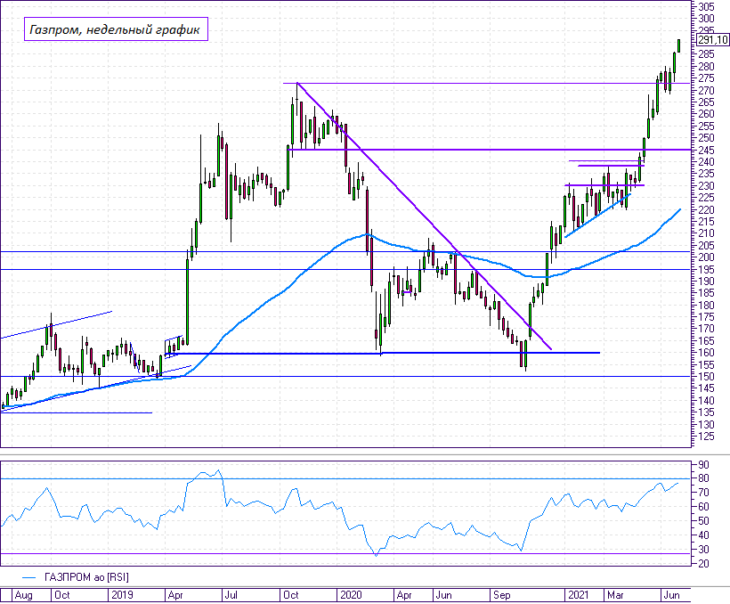This screenshot has width=730, height=604.
Task: Click the RSI legend blue line sample
Action: tap(28, 578)
